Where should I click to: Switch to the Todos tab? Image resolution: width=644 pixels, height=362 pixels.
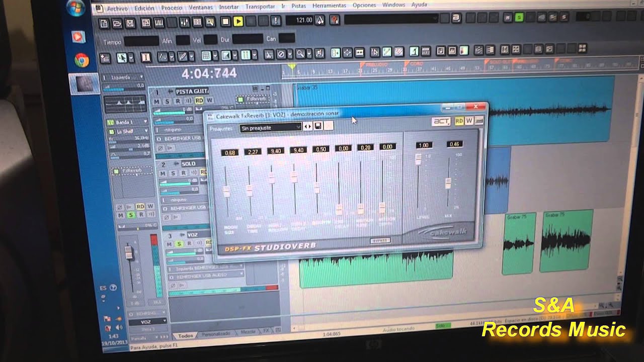[x=186, y=335]
